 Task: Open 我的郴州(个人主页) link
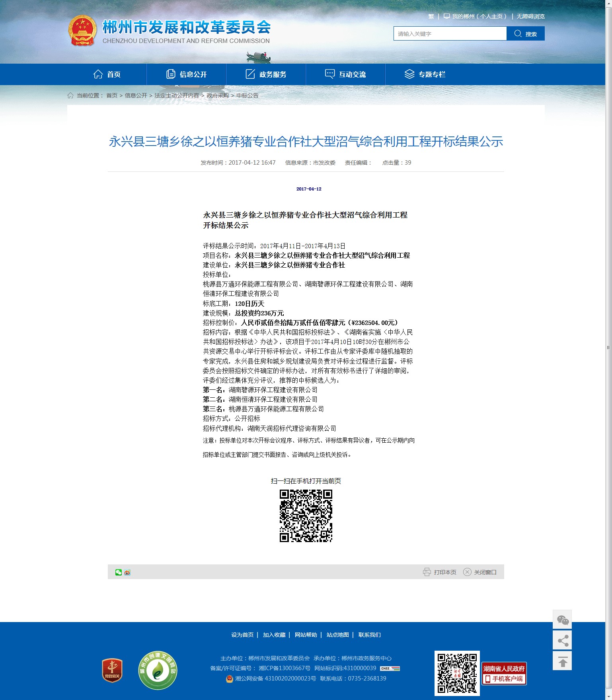click(479, 16)
